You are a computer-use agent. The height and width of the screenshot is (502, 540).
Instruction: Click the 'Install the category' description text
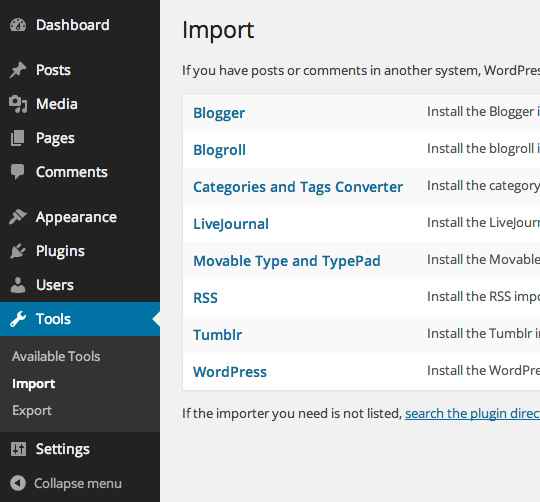coord(483,186)
